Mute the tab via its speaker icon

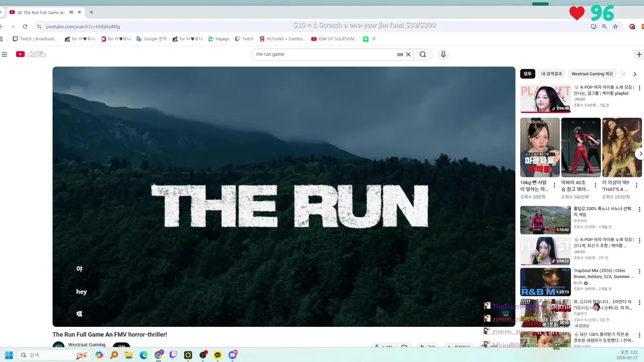71,12
